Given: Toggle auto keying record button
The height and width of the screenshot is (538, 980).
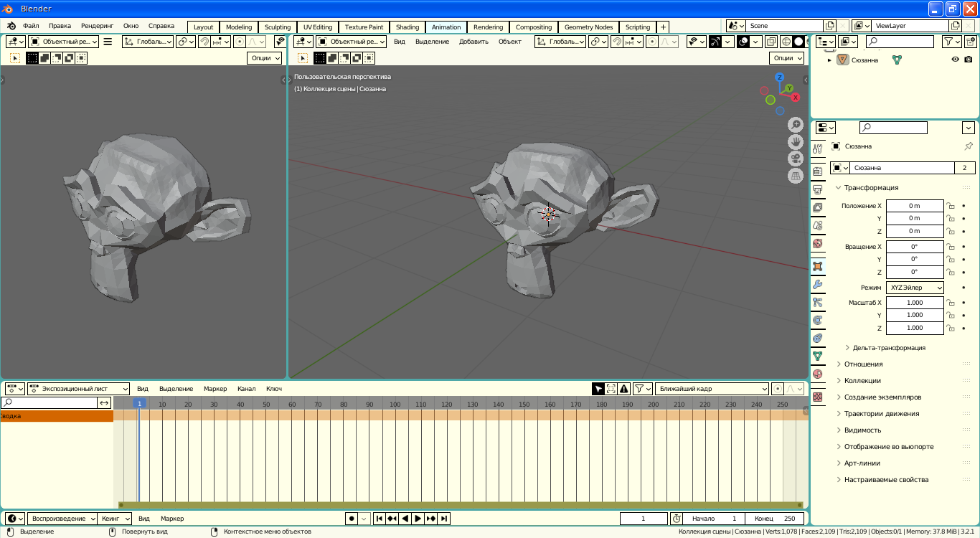Looking at the screenshot, I should click(x=352, y=519).
